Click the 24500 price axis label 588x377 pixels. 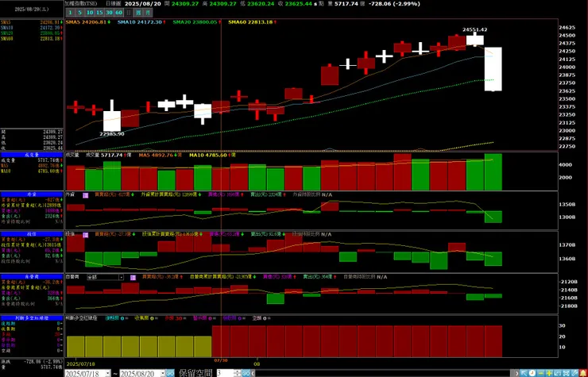coord(567,36)
